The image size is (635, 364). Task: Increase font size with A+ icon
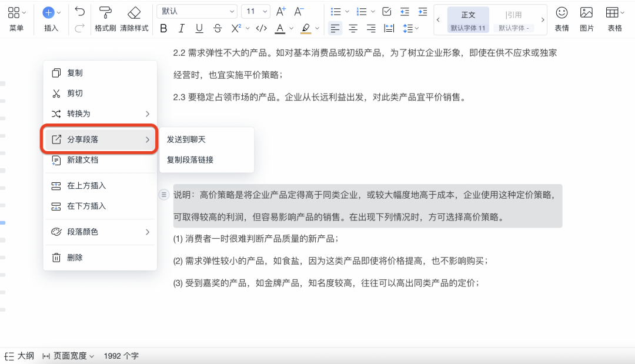[280, 11]
